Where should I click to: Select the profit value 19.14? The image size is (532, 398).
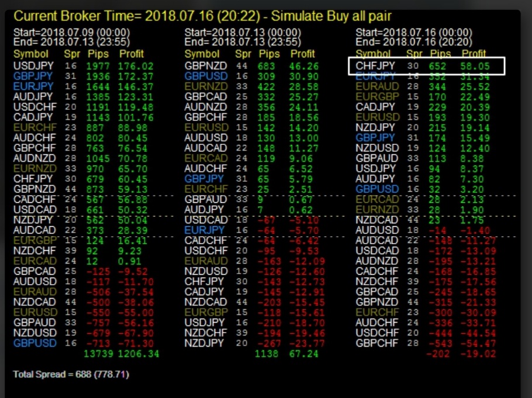pyautogui.click(x=475, y=127)
